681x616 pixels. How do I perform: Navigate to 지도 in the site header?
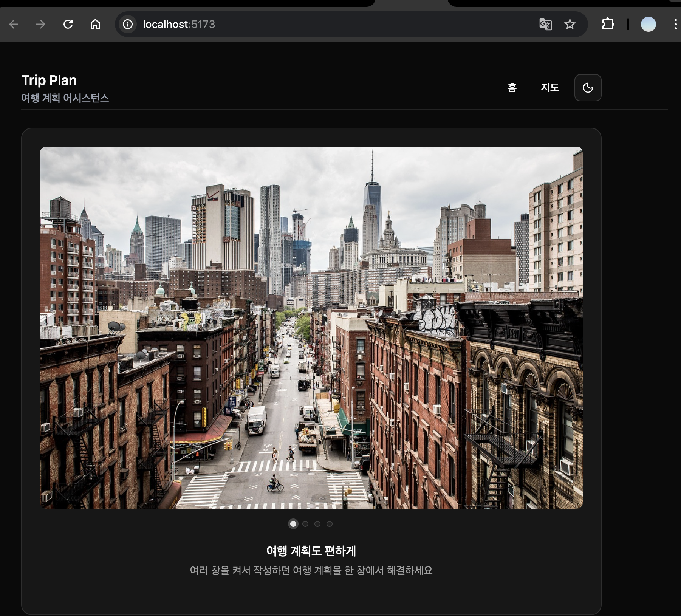point(550,88)
